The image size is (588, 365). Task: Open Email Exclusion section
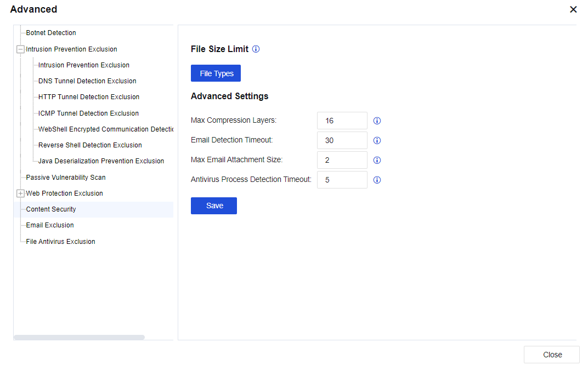[x=50, y=225]
